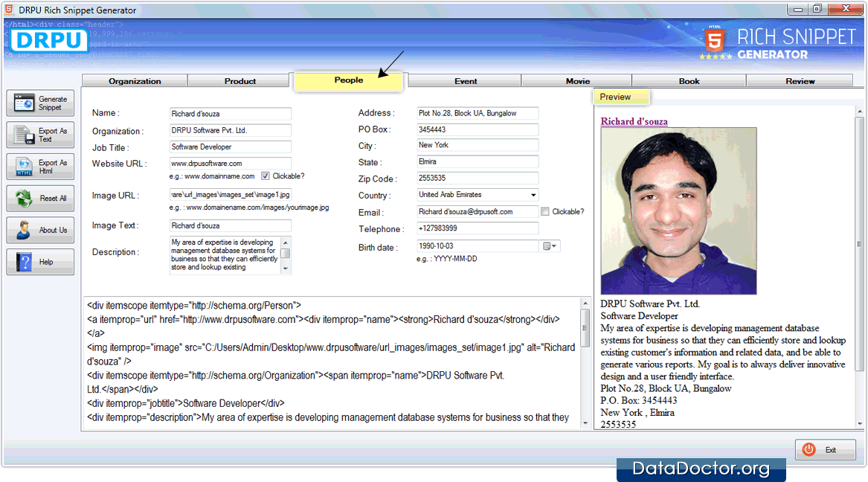The image size is (868, 482).
Task: Click the app icon in title bar
Action: click(x=9, y=10)
